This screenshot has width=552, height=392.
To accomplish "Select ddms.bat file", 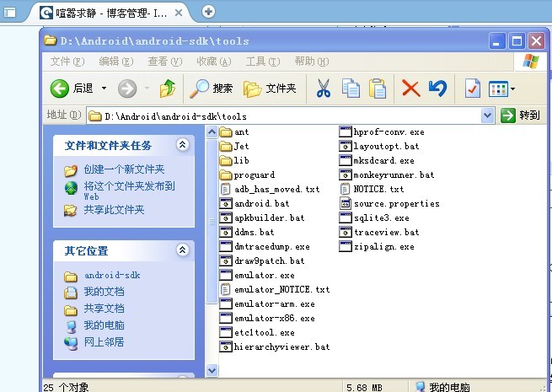I will 246,233.
